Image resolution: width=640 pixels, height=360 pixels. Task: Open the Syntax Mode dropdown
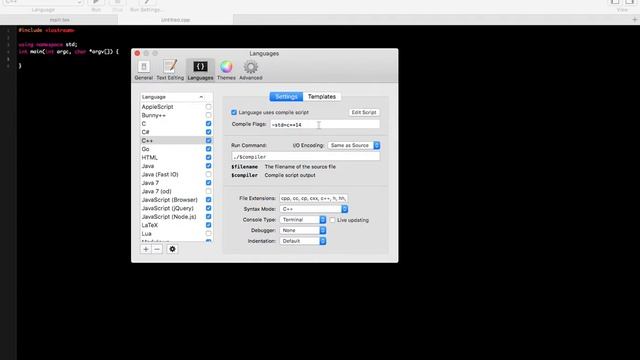(x=314, y=209)
